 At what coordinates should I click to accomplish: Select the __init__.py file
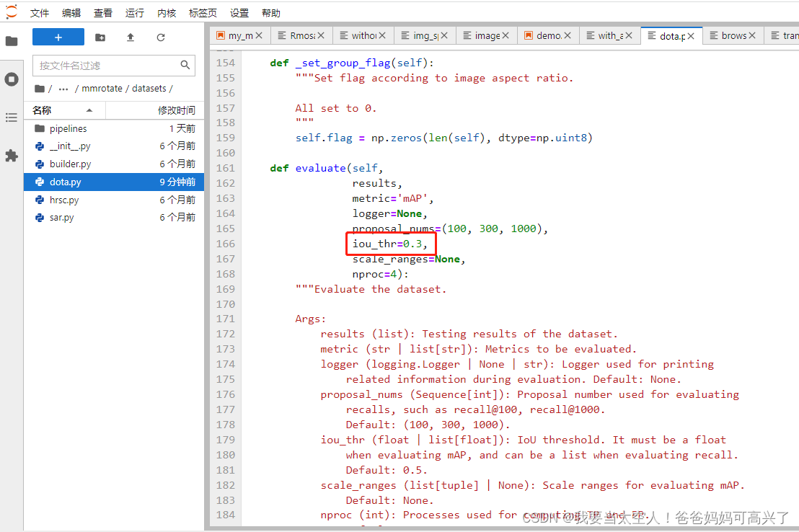click(x=114, y=146)
